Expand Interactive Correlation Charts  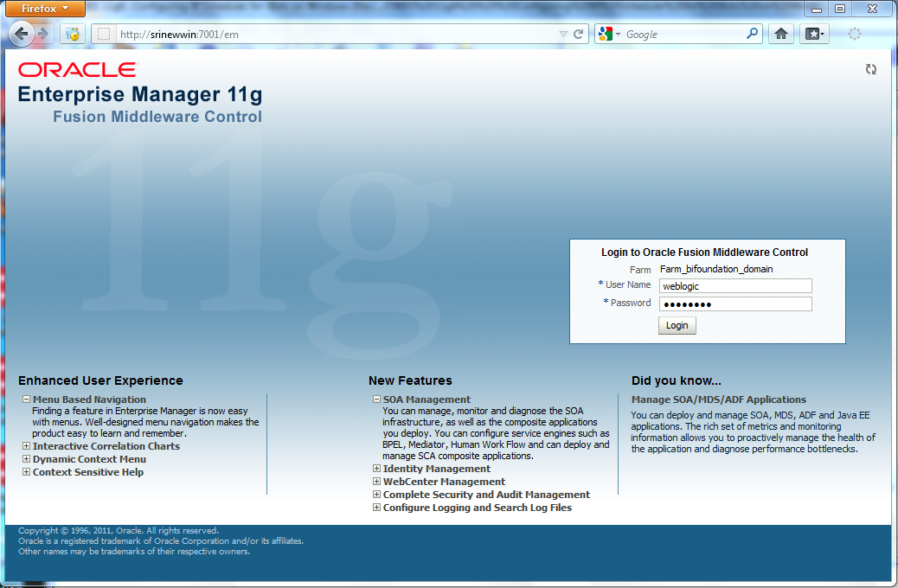coord(26,445)
